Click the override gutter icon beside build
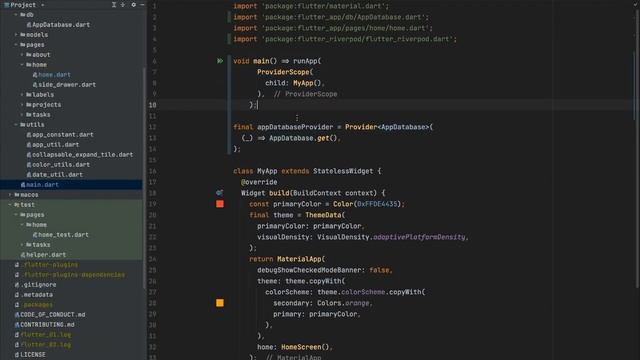This screenshot has width=640, height=360. [x=220, y=193]
